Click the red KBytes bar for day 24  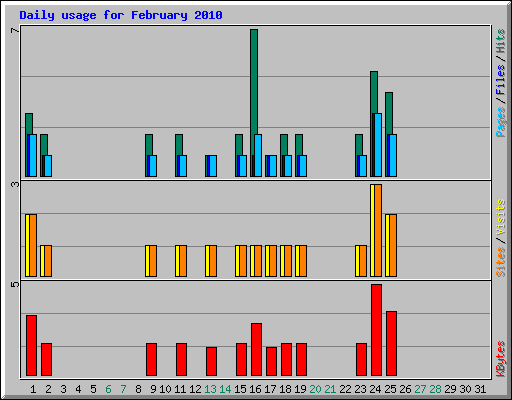(x=377, y=330)
